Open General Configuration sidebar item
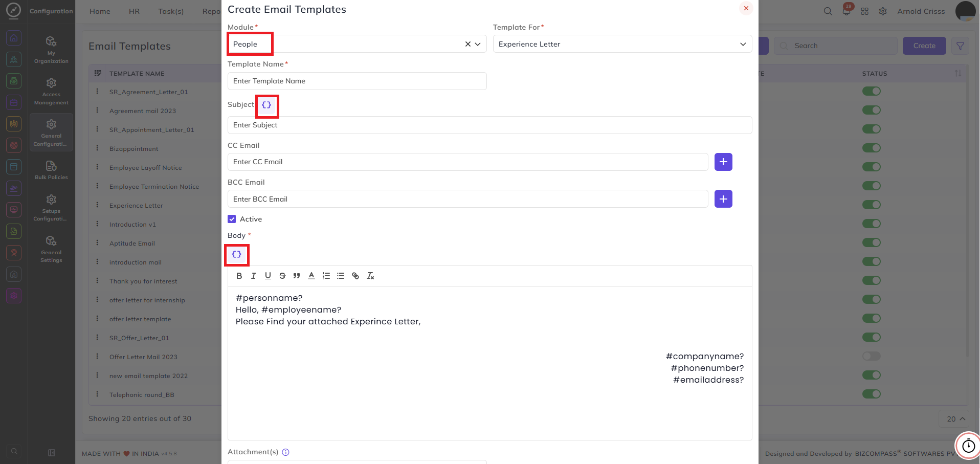Viewport: 980px width, 464px height. point(51,132)
